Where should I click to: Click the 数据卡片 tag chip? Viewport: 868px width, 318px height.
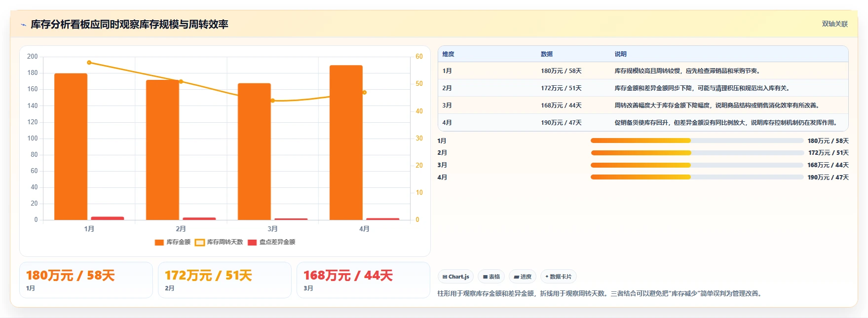point(559,277)
